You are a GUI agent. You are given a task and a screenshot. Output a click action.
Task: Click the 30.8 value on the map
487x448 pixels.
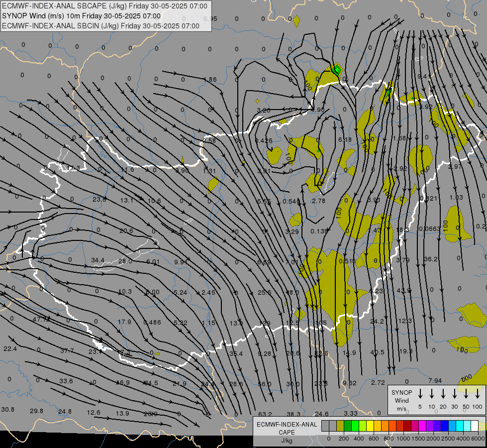tap(8, 410)
